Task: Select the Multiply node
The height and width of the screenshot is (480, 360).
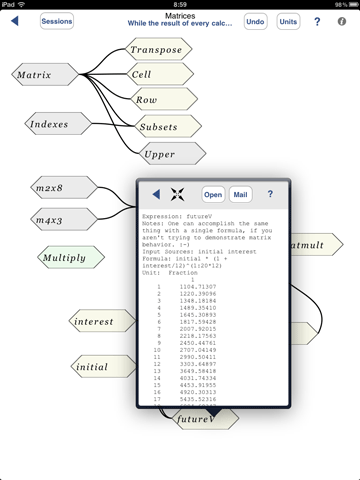Action: [71, 257]
